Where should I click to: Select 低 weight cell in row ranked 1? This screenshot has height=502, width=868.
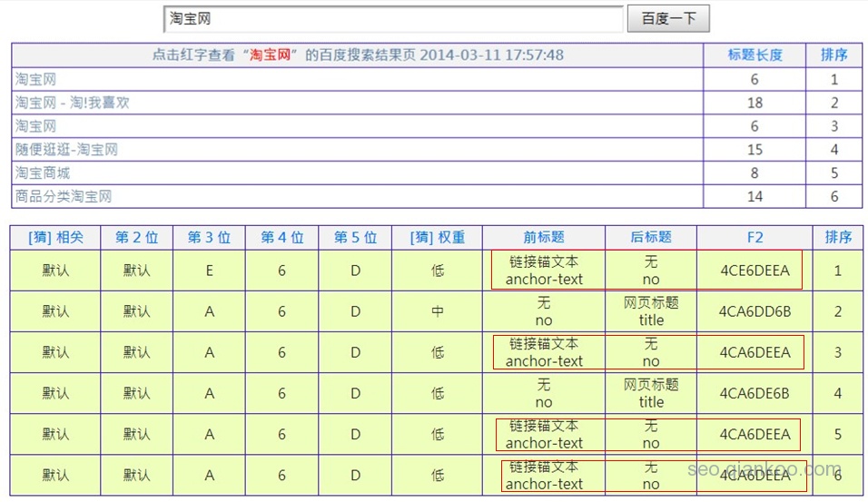(x=438, y=271)
